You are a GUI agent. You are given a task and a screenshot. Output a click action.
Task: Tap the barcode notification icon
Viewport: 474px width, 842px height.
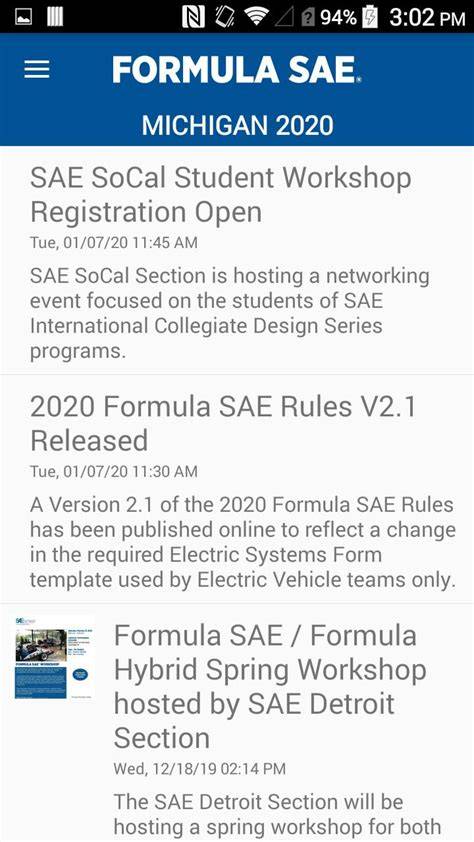55,17
